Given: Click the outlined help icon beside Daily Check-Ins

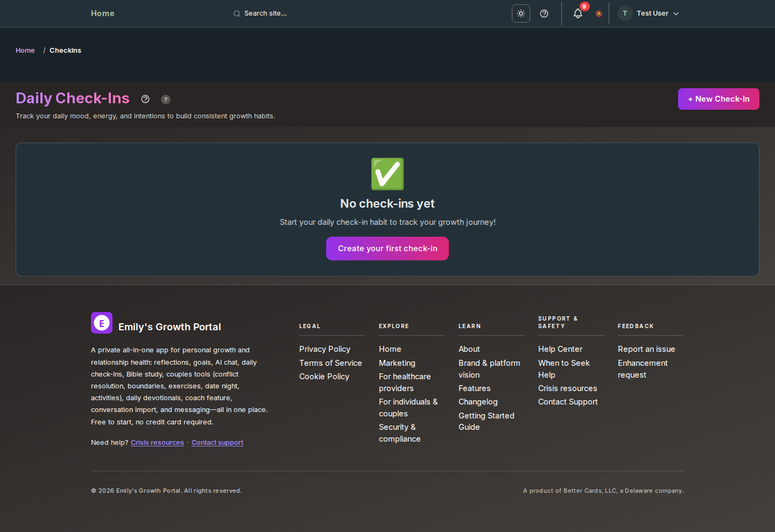Looking at the screenshot, I should pos(145,99).
